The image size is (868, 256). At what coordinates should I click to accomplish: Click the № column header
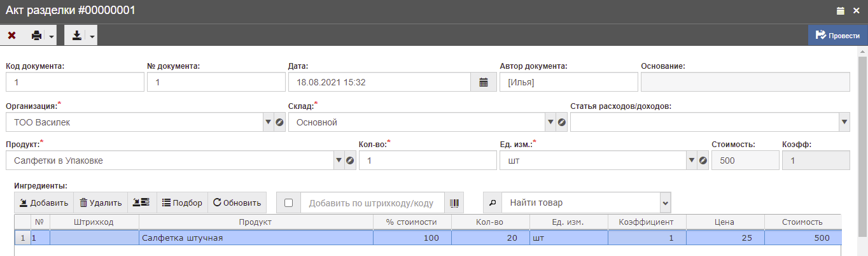[x=40, y=222]
